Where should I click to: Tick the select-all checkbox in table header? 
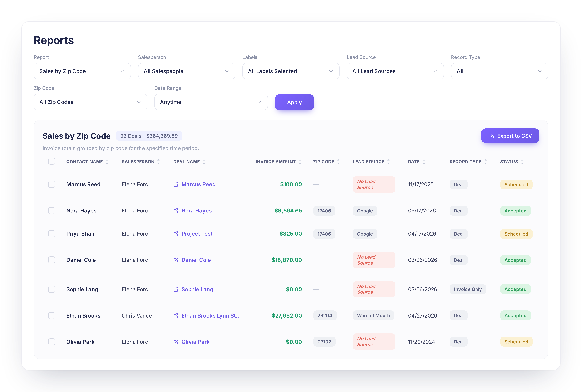point(52,161)
